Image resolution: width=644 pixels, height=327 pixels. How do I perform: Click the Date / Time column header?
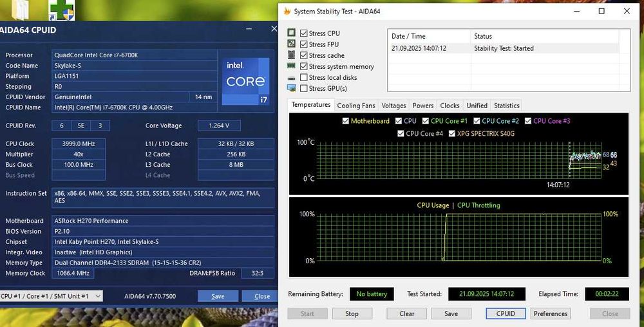pyautogui.click(x=429, y=36)
